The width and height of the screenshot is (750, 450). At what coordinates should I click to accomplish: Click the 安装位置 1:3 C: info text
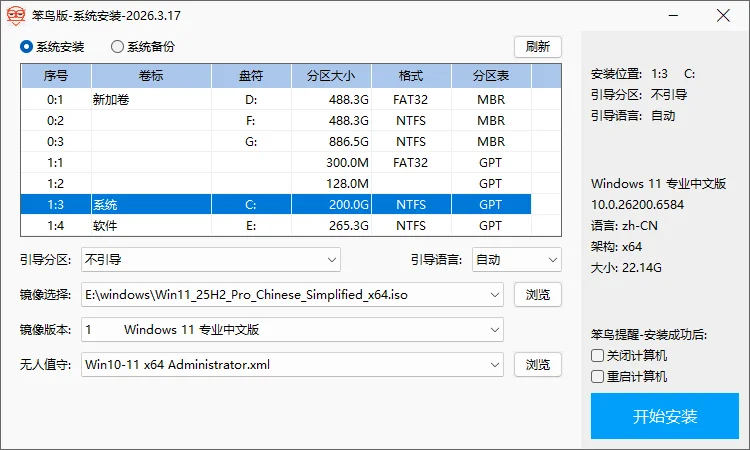coord(643,74)
